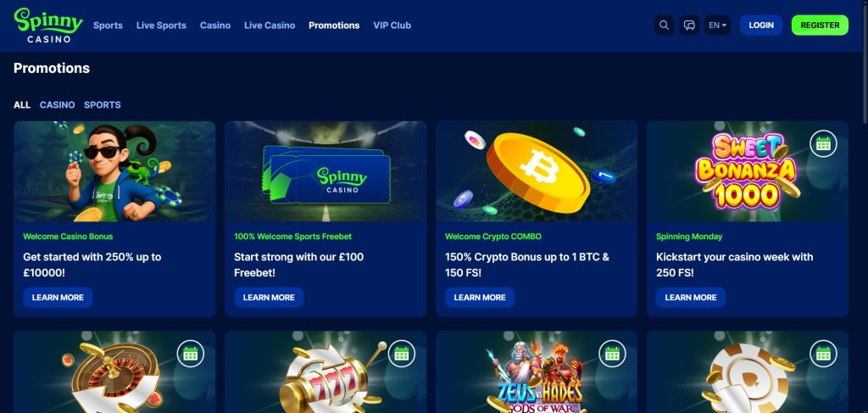Image resolution: width=868 pixels, height=413 pixels.
Task: Open the live chat support icon
Action: pyautogui.click(x=689, y=25)
